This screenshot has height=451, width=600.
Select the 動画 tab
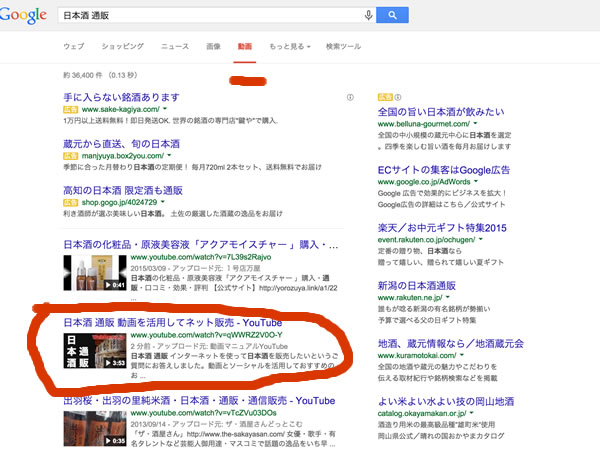point(245,47)
